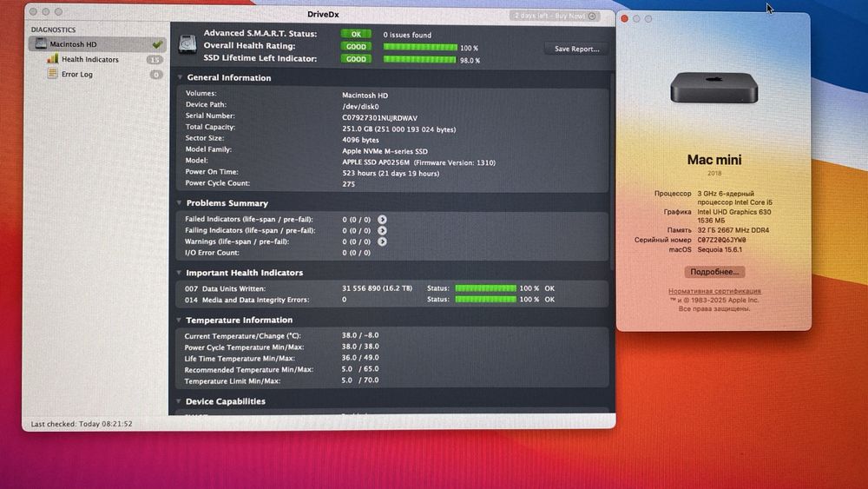Viewport: 868px width, 489px height.
Task: Click the trial days left Buy Now button
Action: point(554,16)
